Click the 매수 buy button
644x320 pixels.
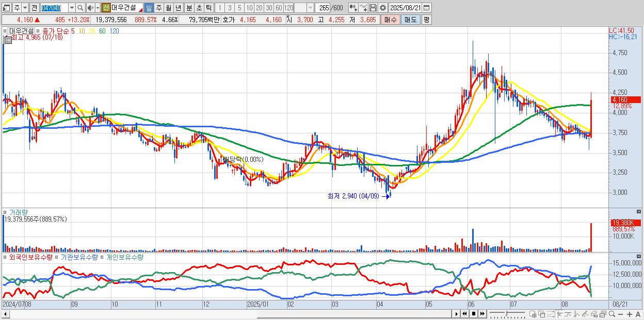click(x=390, y=20)
